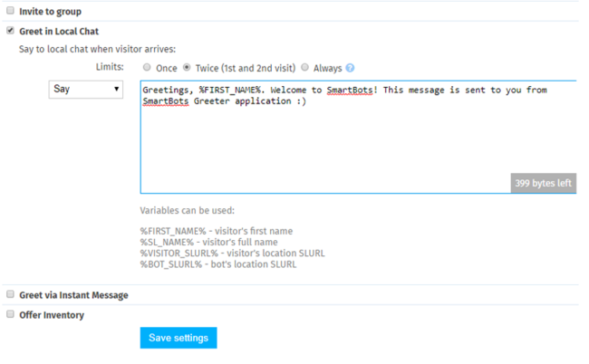The image size is (589, 364).
Task: Click the '399 bytes left' counter
Action: [x=543, y=183]
